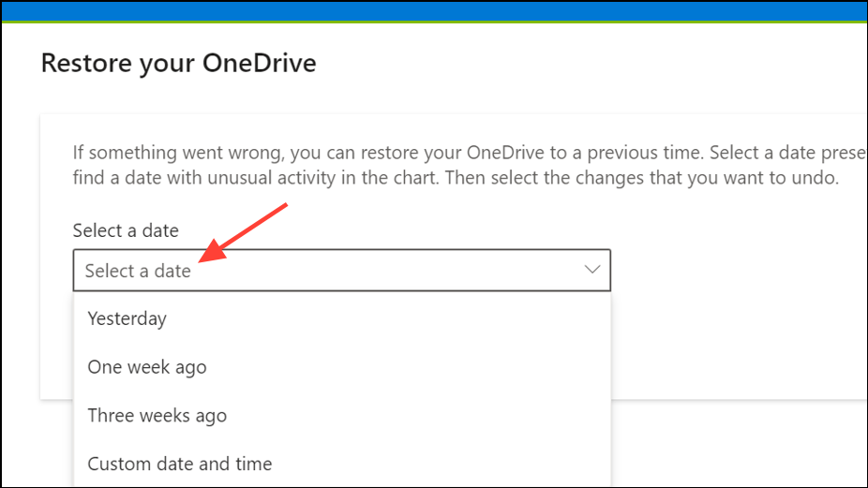Image resolution: width=868 pixels, height=488 pixels.
Task: Click the gray page background below the card
Action: pos(736,443)
